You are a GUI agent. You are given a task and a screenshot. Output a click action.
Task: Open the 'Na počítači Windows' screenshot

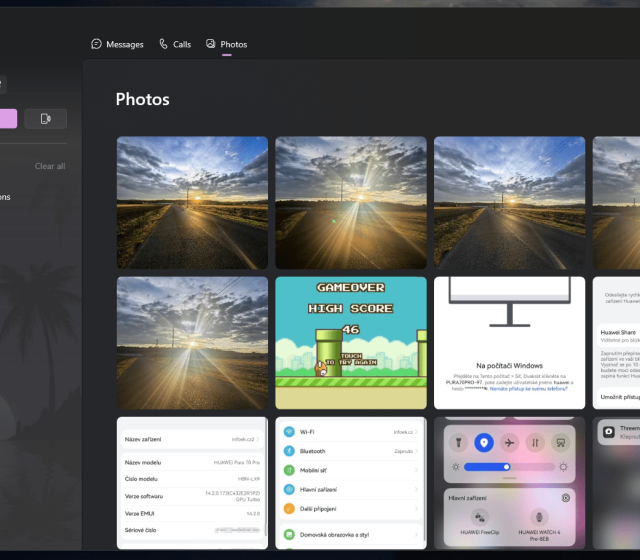[509, 343]
